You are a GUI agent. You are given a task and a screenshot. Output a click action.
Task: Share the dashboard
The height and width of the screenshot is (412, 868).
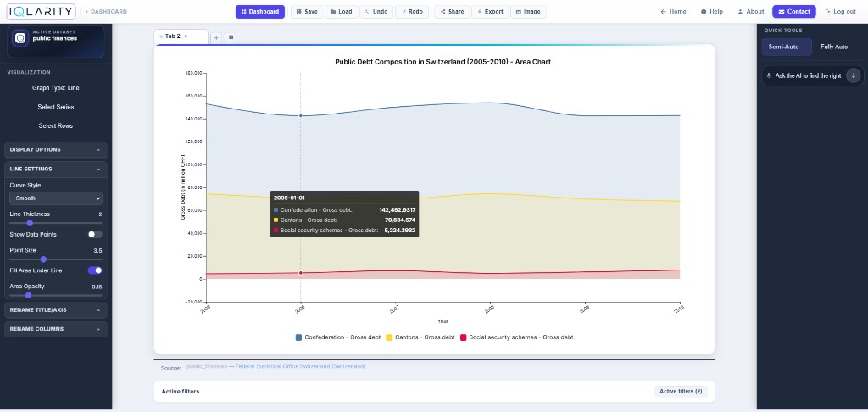pyautogui.click(x=452, y=12)
